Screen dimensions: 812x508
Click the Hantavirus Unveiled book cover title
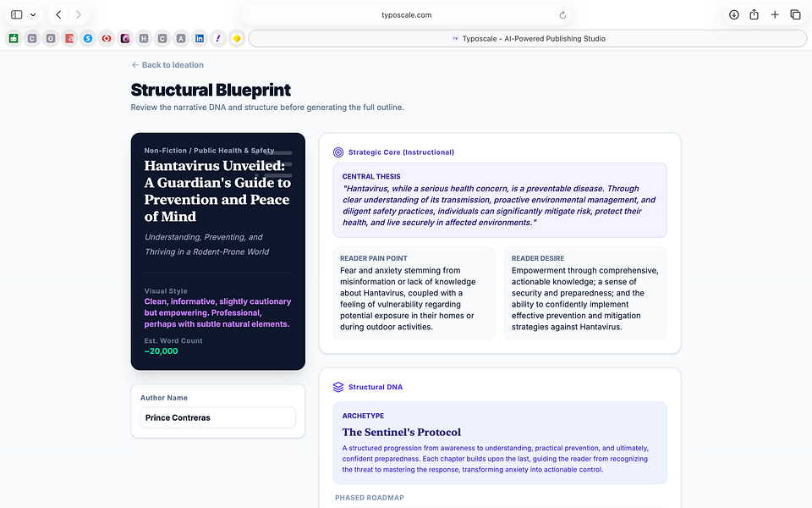click(x=217, y=190)
